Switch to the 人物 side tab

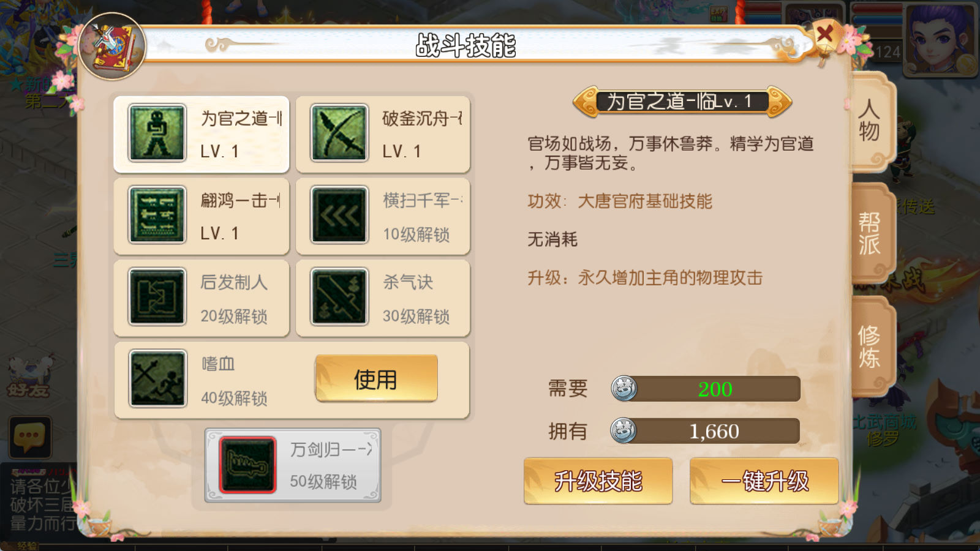pyautogui.click(x=869, y=121)
